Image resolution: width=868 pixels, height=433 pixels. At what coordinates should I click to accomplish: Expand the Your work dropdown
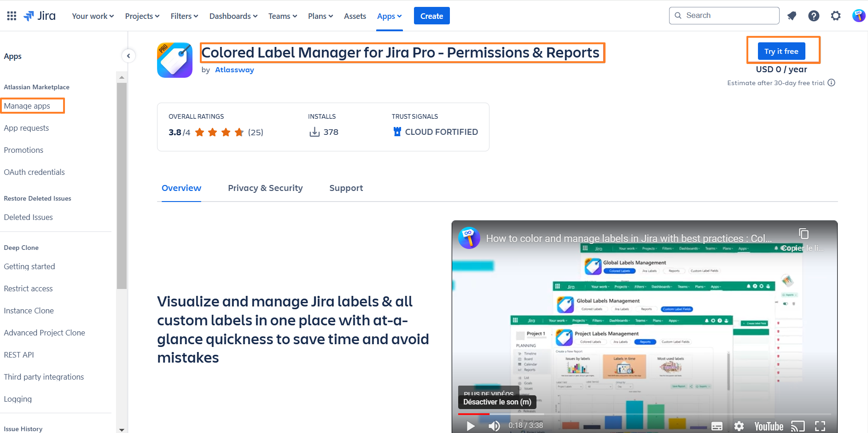click(x=93, y=16)
